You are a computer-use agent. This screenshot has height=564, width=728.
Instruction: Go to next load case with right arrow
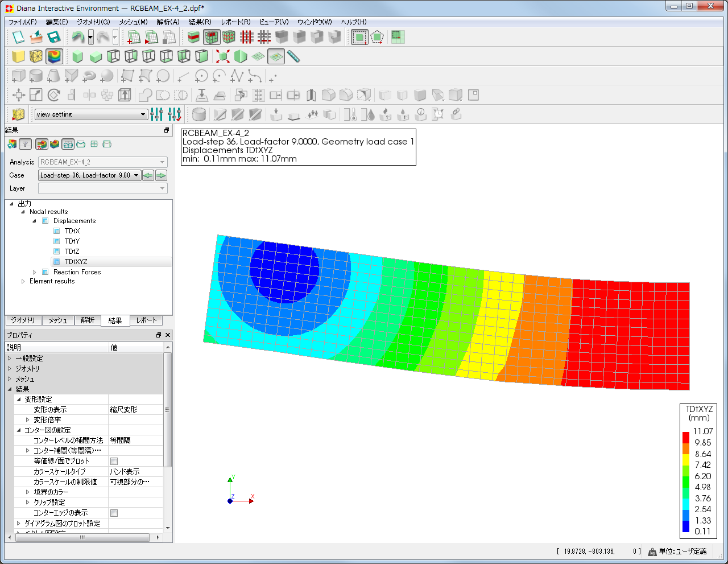click(161, 175)
